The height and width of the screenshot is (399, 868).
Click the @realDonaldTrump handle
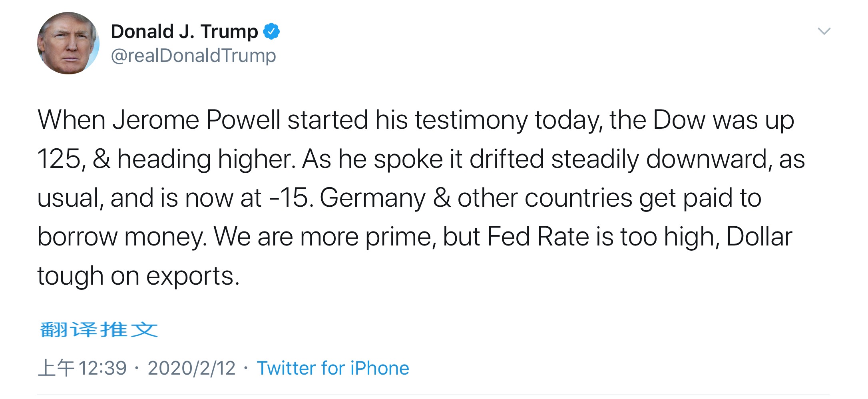pyautogui.click(x=193, y=55)
